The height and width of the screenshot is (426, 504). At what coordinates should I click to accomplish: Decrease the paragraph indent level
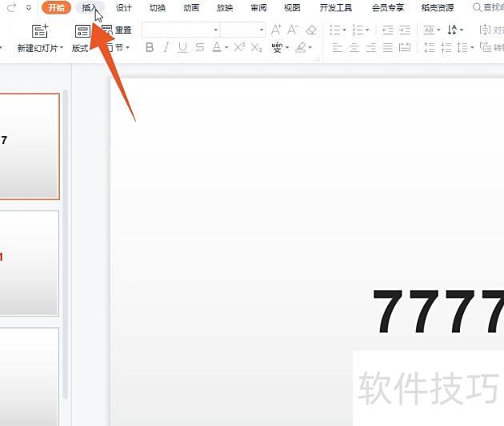pyautogui.click(x=388, y=30)
